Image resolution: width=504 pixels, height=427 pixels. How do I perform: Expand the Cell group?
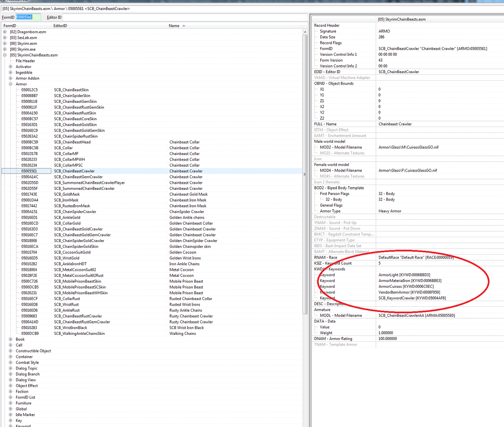point(11,345)
